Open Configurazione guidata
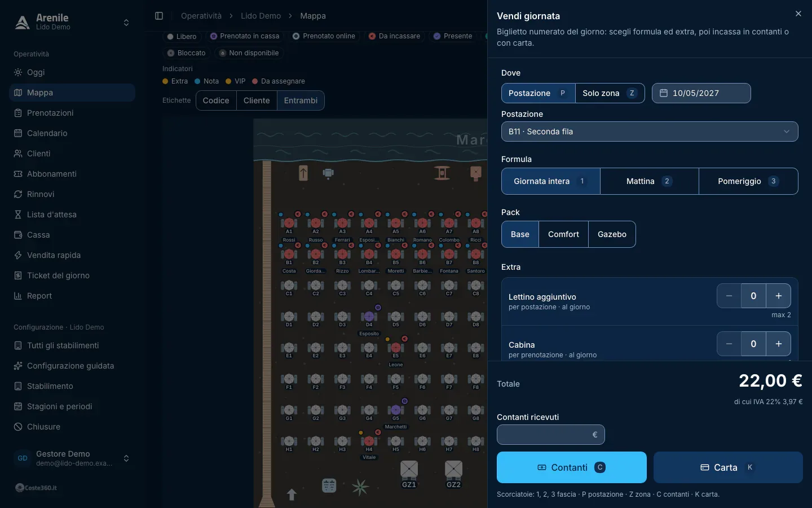Screen dimensions: 812x508 click(x=72, y=366)
